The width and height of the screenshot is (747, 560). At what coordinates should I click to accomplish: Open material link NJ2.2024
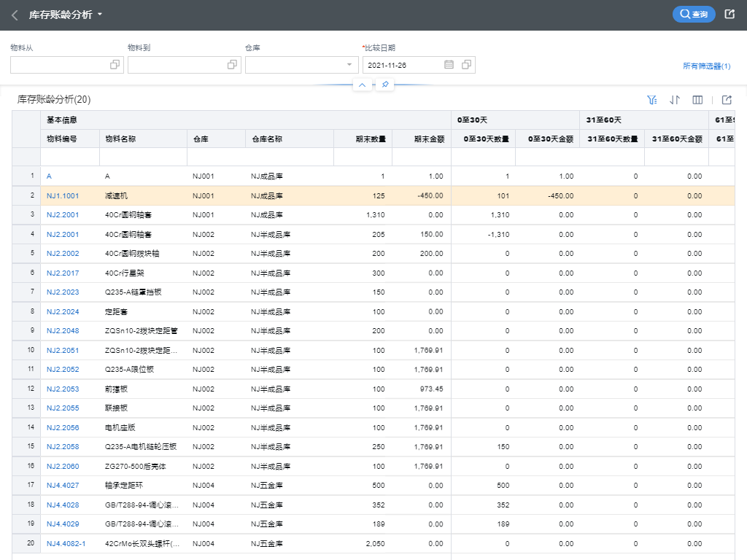(x=63, y=311)
